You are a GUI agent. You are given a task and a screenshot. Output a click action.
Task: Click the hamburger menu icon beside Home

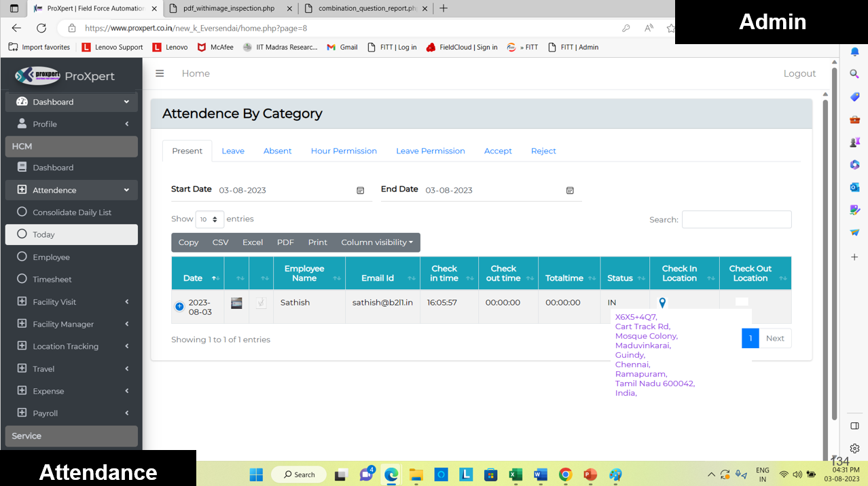click(x=160, y=73)
